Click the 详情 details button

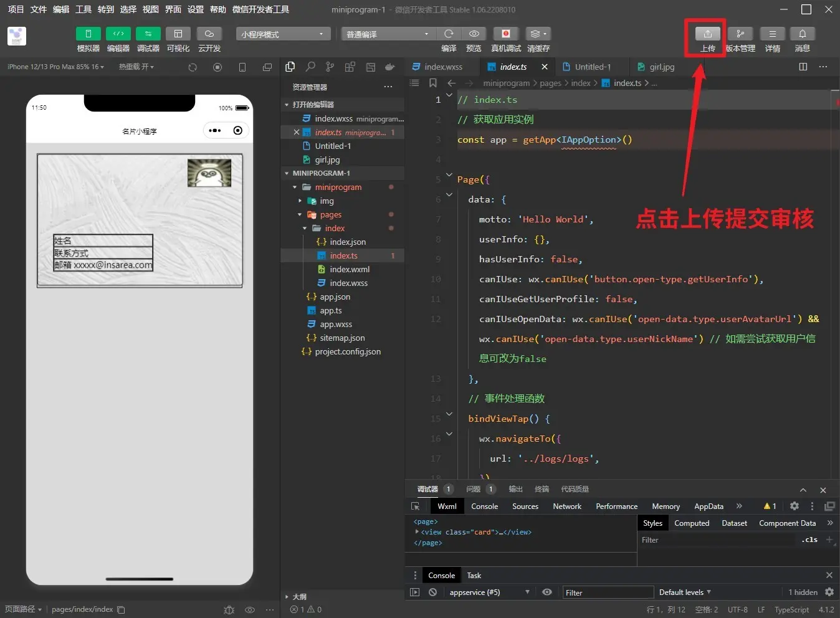pyautogui.click(x=772, y=34)
